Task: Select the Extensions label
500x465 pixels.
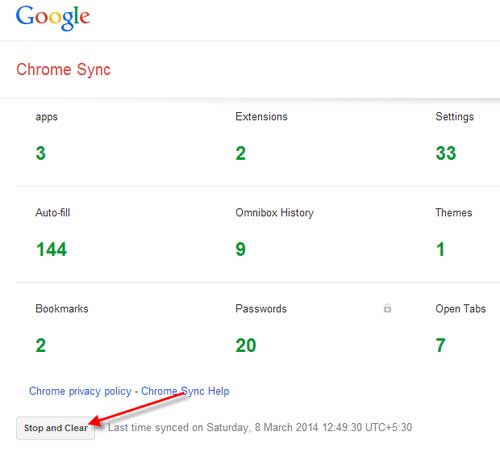Action: coord(261,117)
